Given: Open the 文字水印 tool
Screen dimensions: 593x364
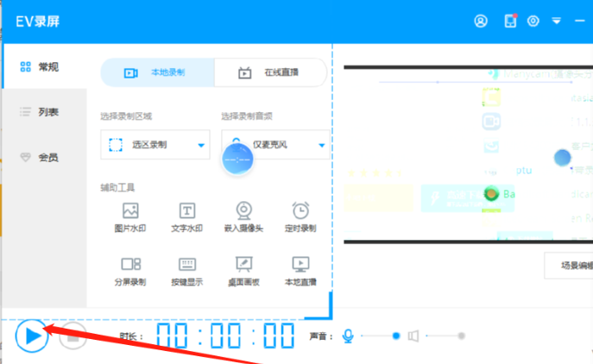Looking at the screenshot, I should click(186, 217).
